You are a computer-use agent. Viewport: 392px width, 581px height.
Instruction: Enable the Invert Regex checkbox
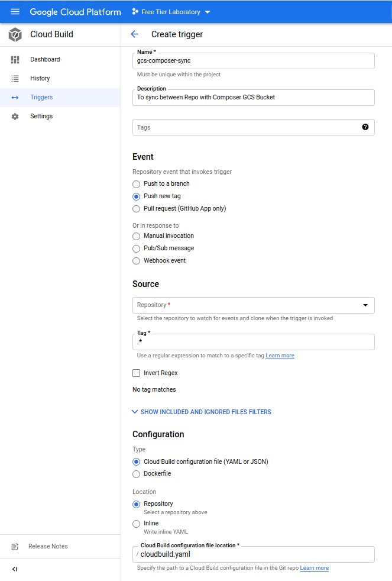click(136, 373)
